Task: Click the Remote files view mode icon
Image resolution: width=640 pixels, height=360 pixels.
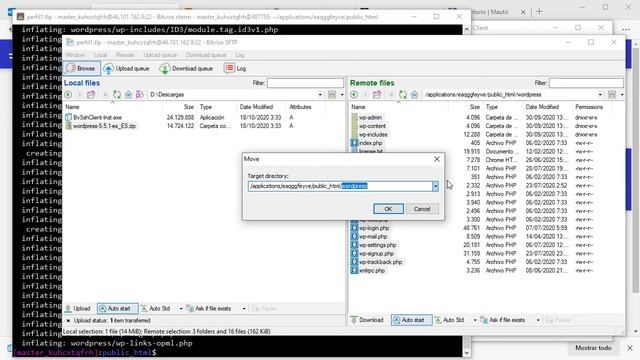Action: tap(612, 95)
